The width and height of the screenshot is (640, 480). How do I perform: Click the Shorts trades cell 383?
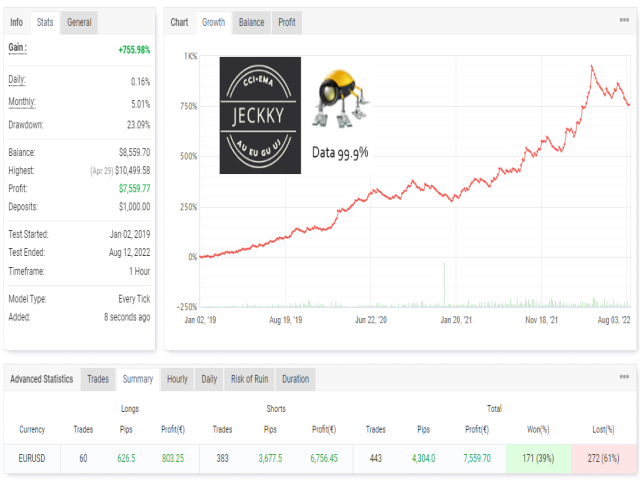tap(222, 458)
